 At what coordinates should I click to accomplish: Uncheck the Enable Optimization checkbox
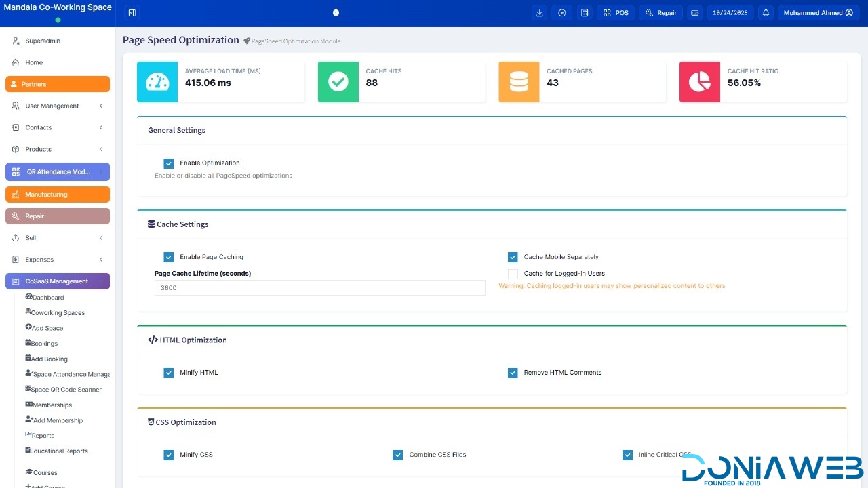[169, 163]
